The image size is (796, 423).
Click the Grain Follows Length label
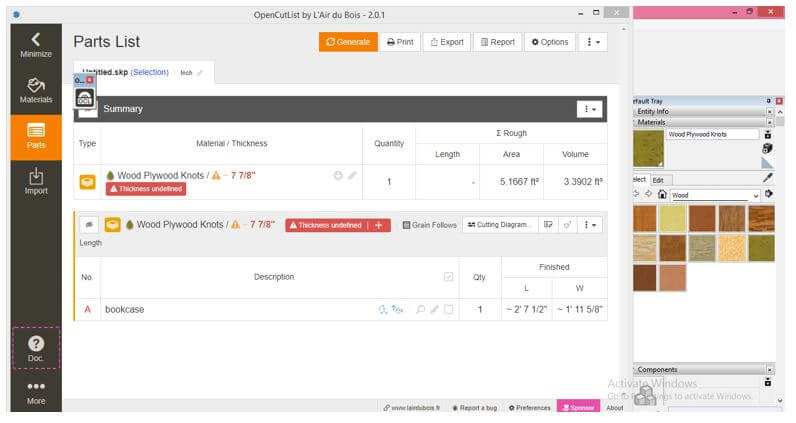tap(430, 225)
